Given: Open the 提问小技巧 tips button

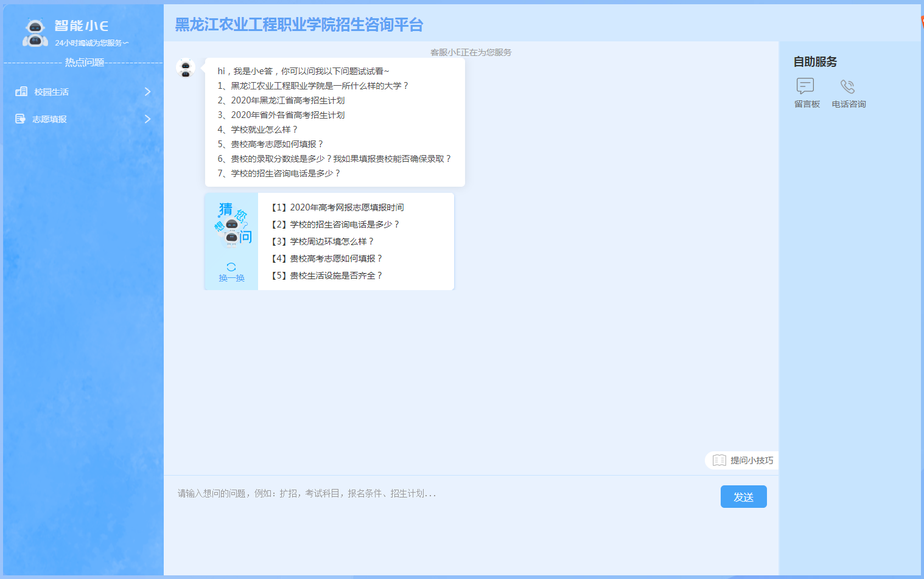Looking at the screenshot, I should (x=742, y=460).
